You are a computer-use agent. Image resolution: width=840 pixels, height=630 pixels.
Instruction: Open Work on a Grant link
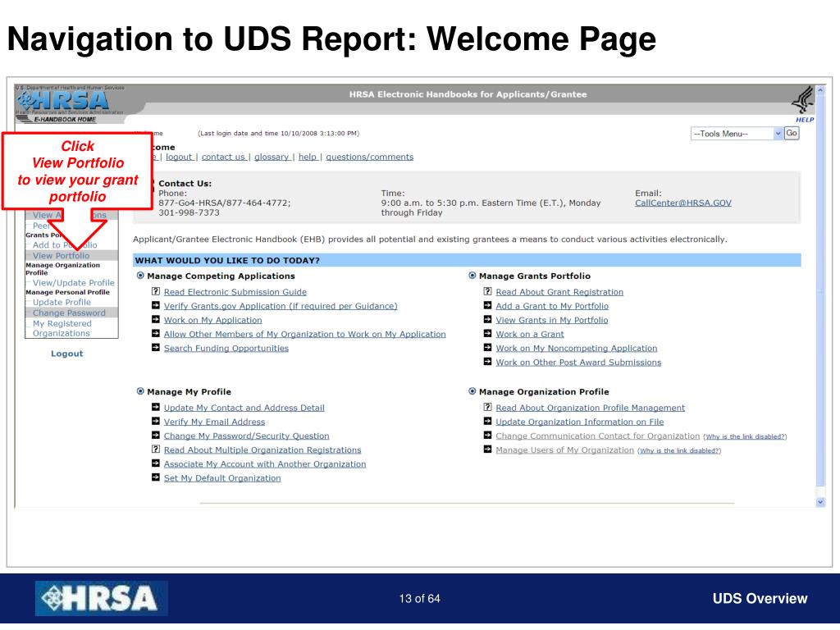(530, 335)
